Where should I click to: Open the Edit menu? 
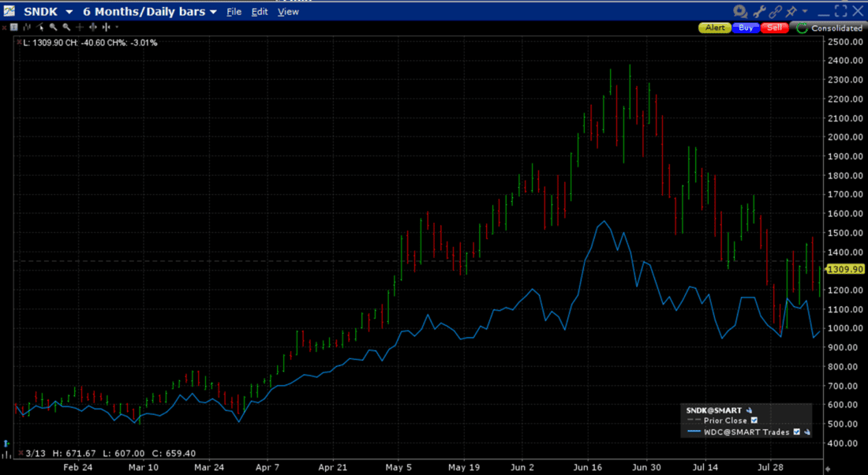point(259,12)
